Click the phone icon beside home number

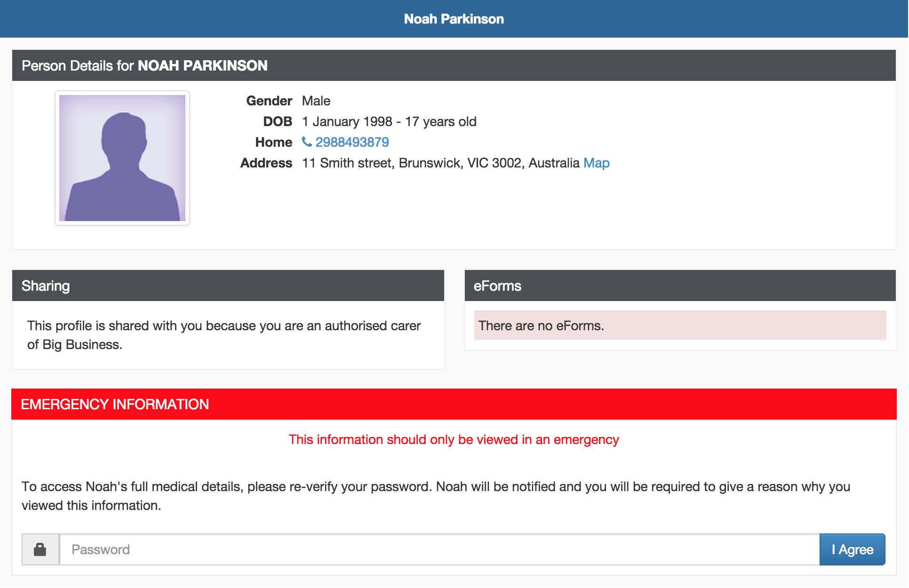point(307,142)
